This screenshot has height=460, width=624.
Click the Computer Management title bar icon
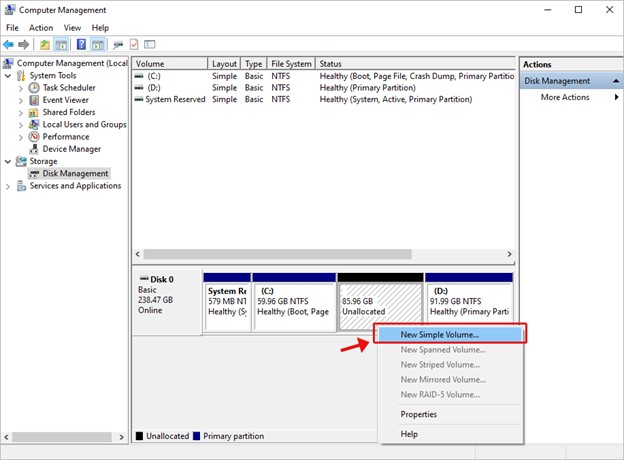pos(10,10)
